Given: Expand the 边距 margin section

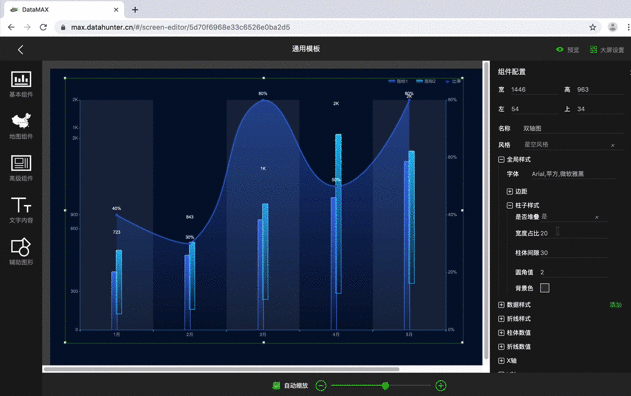Looking at the screenshot, I should [x=509, y=192].
